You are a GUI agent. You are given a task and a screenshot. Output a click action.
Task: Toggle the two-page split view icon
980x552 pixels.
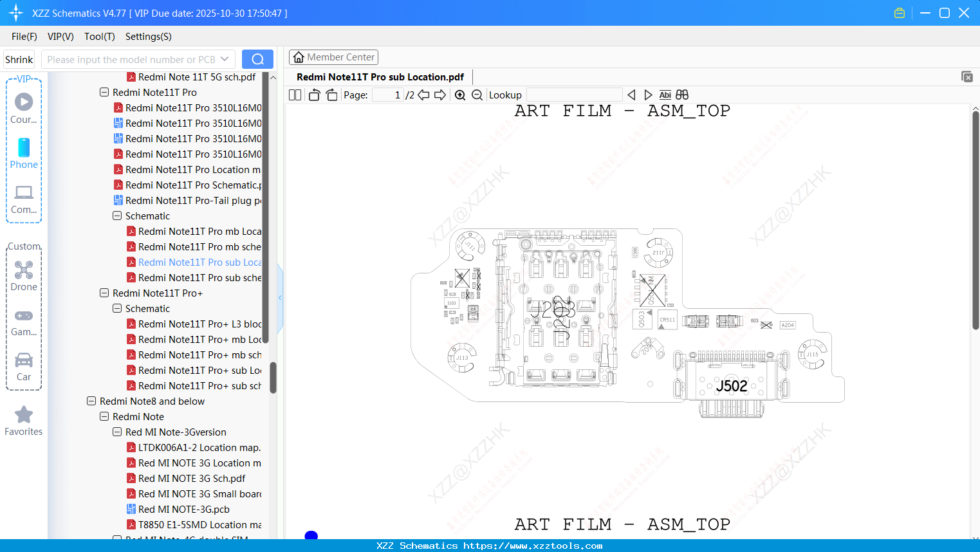[295, 95]
